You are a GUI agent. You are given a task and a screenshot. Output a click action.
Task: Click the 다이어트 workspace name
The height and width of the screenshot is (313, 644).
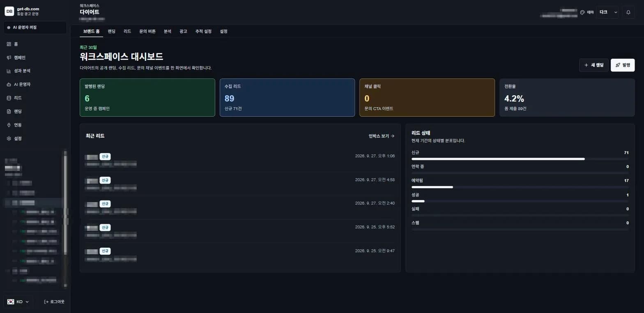[90, 12]
